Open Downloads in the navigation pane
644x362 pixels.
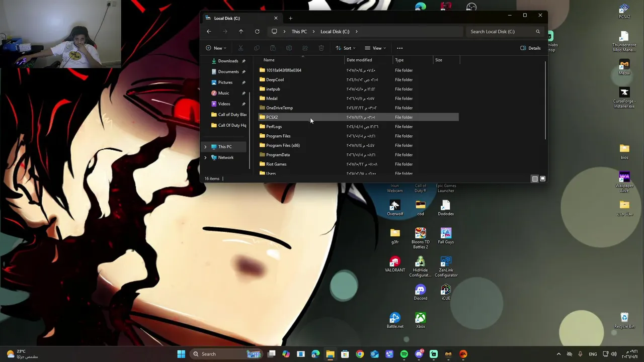coord(228,61)
